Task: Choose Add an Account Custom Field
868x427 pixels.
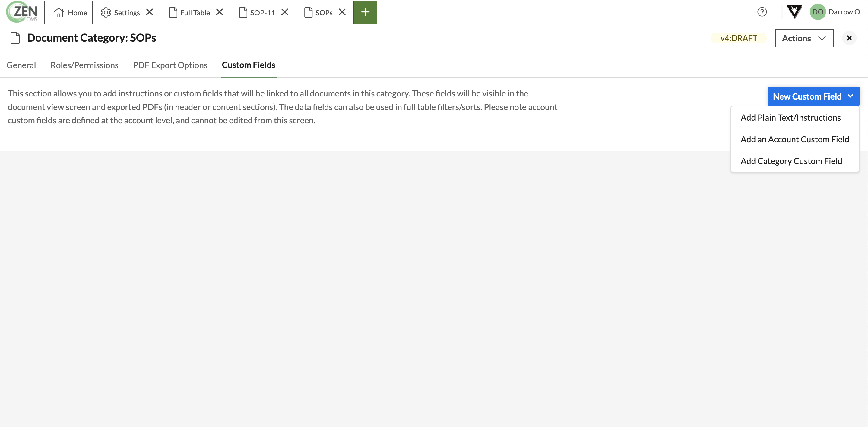Action: point(794,139)
